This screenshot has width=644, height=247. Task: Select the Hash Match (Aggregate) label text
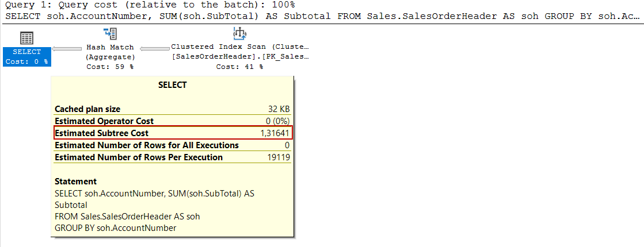pos(110,52)
